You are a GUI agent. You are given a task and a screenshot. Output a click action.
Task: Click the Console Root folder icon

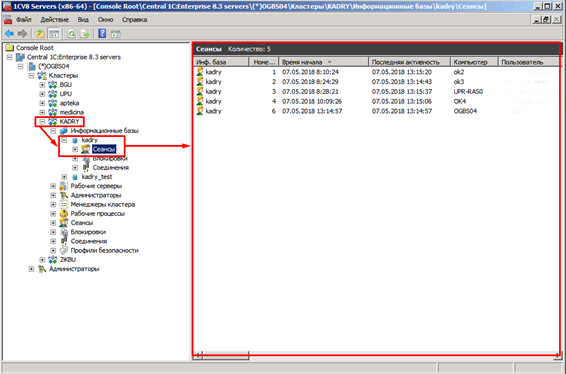(10, 48)
